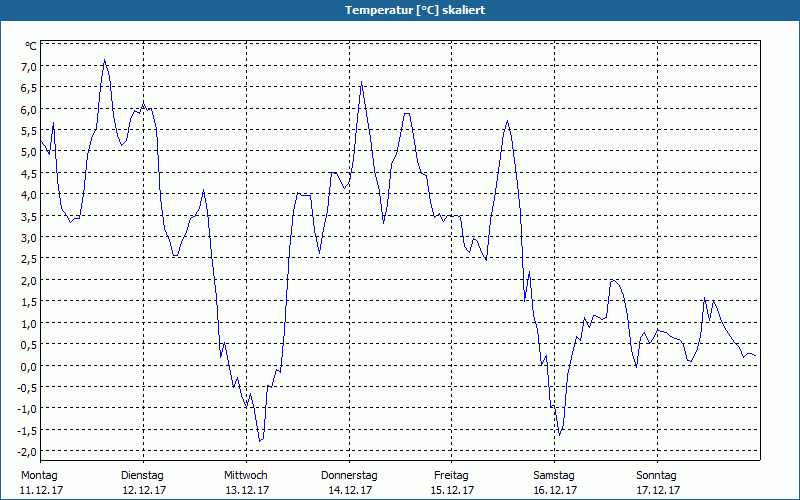Click the 2,5 axis value
Viewport: 800px width, 500px height.
(x=29, y=259)
